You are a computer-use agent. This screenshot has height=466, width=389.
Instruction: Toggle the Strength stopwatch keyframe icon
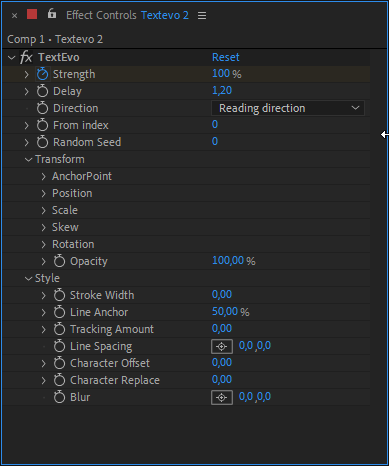42,74
